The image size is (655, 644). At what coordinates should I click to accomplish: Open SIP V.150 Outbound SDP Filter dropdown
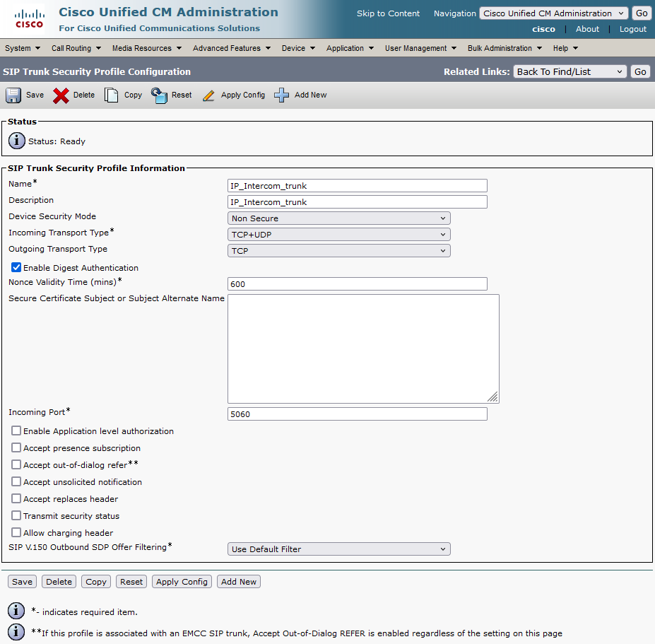tap(338, 549)
